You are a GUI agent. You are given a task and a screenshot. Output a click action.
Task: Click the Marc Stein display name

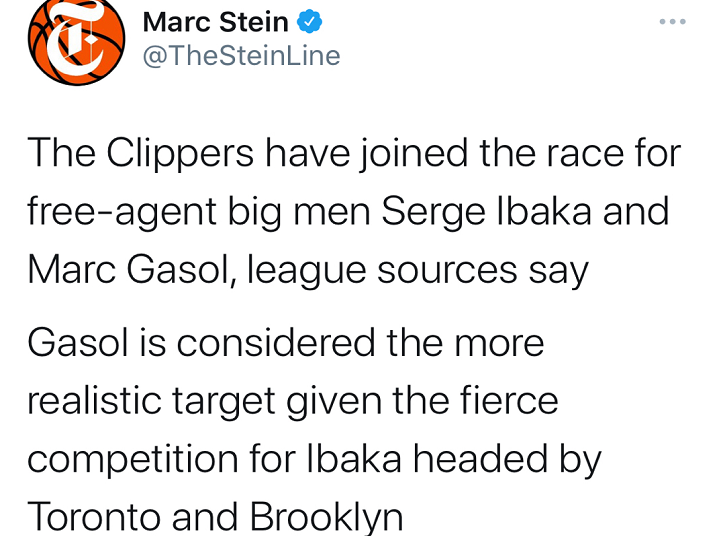click(215, 22)
